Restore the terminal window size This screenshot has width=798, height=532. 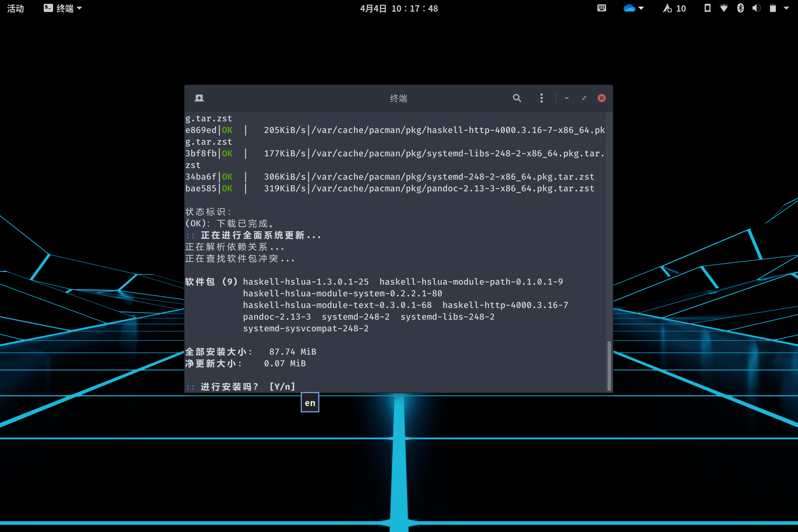pyautogui.click(x=584, y=98)
